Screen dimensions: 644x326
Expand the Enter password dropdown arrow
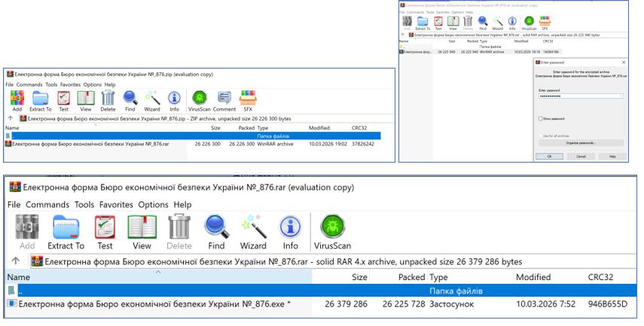pos(621,96)
